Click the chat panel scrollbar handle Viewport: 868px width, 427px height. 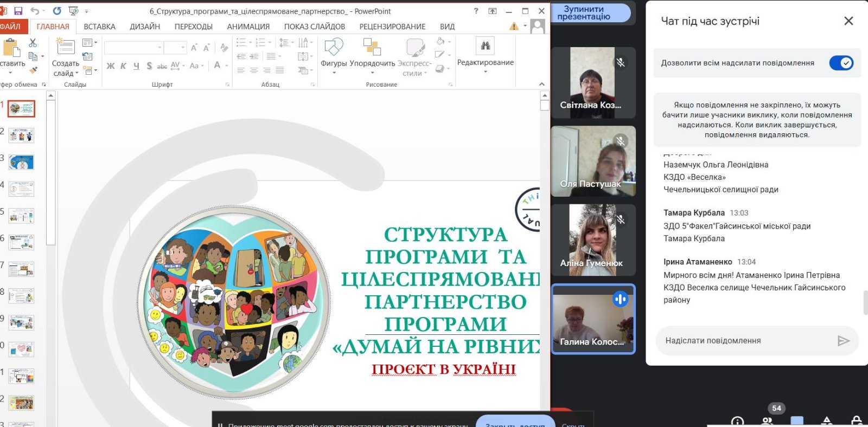click(x=865, y=302)
